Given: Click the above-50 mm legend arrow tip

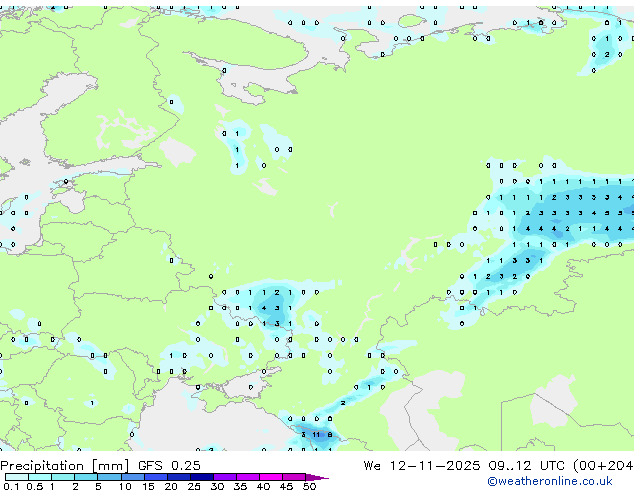Looking at the screenshot, I should pyautogui.click(x=317, y=477).
